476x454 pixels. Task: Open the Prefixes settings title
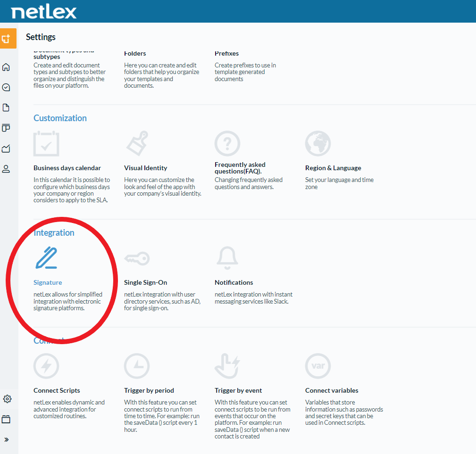click(227, 54)
